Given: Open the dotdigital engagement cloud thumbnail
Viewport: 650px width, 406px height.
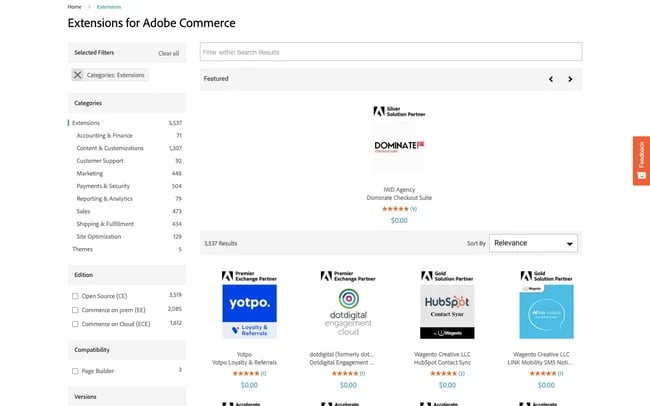Looking at the screenshot, I should [x=348, y=311].
